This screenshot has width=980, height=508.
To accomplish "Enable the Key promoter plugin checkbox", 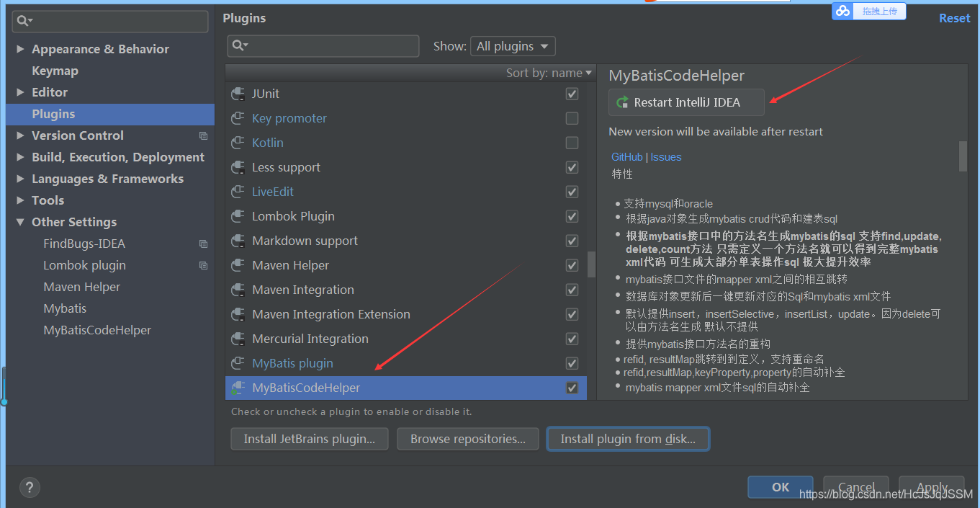I will pos(572,119).
